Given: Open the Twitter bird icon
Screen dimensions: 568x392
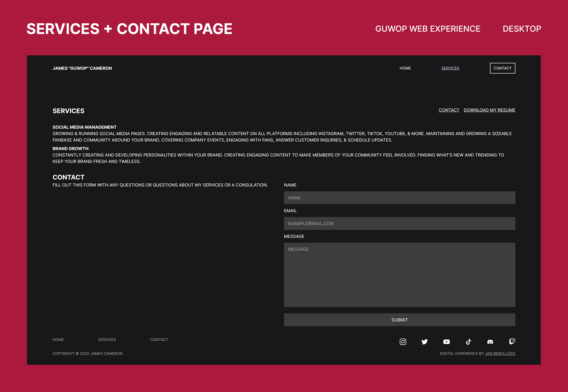Looking at the screenshot, I should pyautogui.click(x=425, y=342).
